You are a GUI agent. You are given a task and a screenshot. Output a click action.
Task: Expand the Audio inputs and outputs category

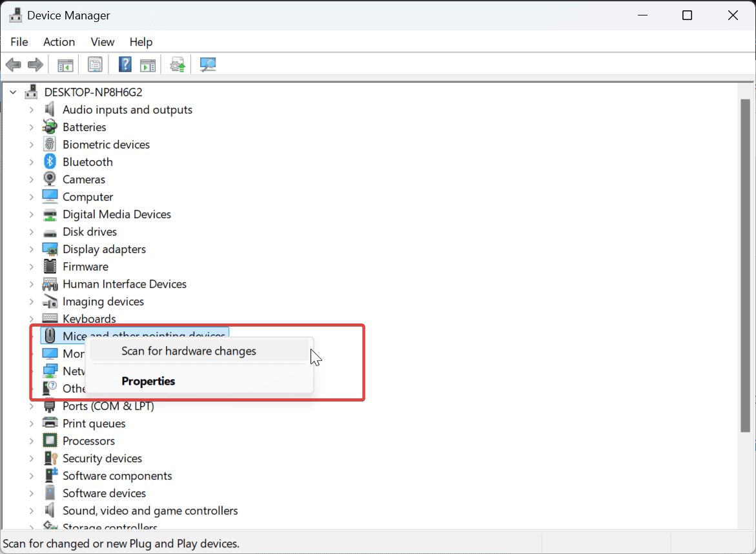(32, 110)
